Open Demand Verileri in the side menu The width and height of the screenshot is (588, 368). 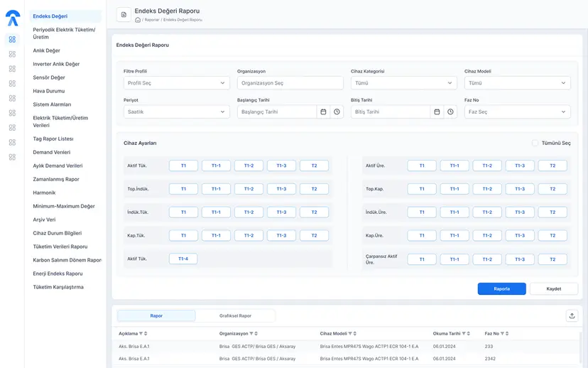tap(52, 152)
